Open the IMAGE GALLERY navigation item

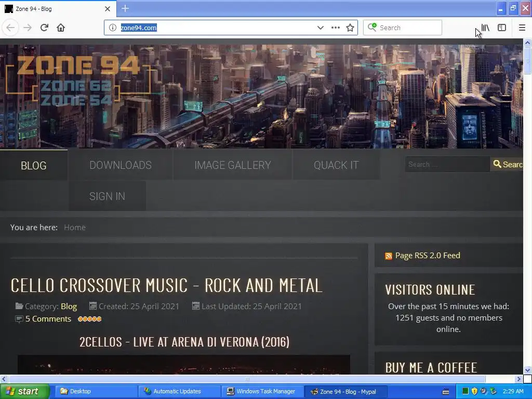click(233, 165)
